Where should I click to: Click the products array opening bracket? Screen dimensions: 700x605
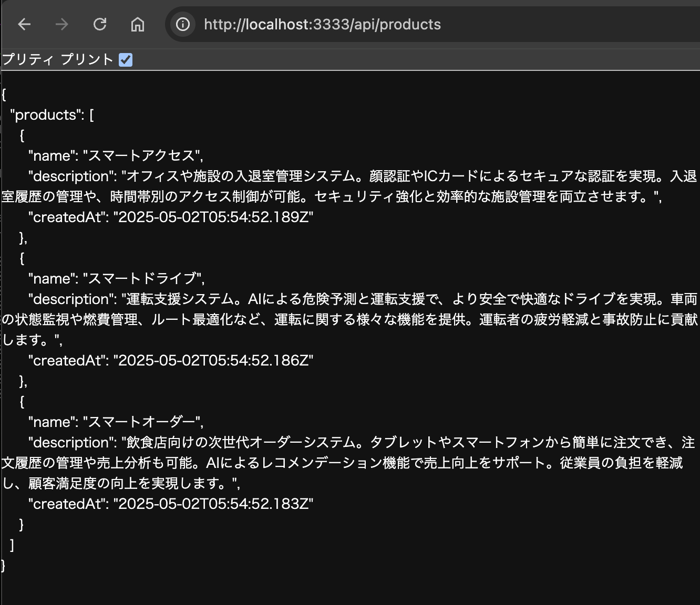click(92, 114)
